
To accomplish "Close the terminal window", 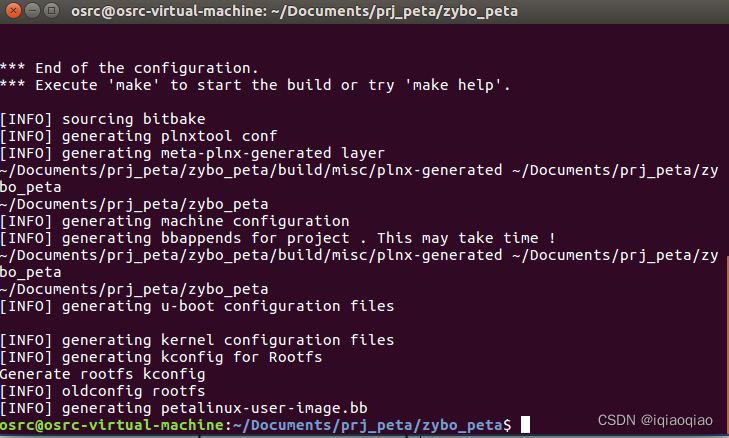I will coord(13,10).
